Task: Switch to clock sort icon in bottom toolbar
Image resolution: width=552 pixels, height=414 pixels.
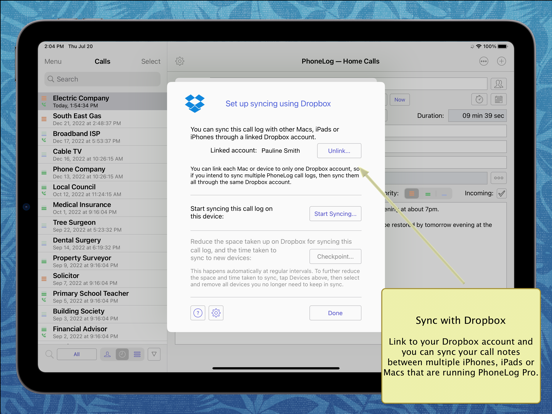Action: [x=122, y=354]
